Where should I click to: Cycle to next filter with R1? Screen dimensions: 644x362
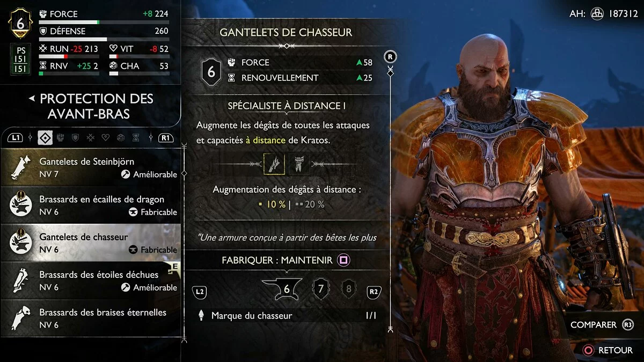tap(166, 138)
